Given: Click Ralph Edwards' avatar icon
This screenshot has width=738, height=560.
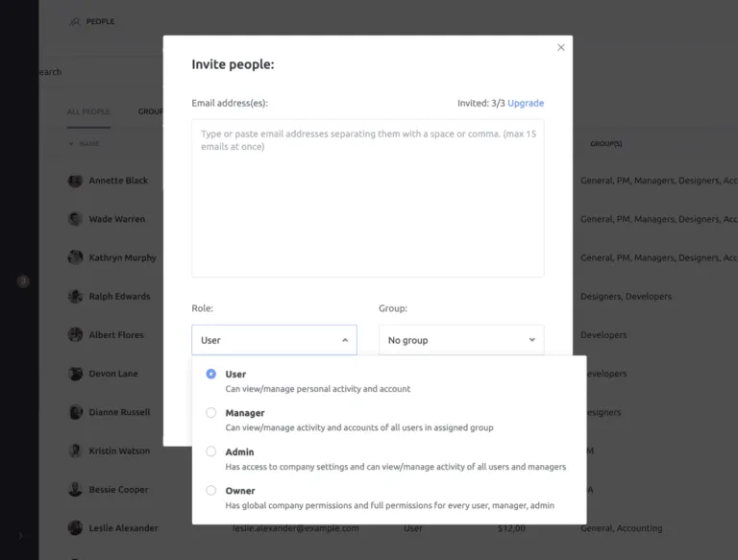Looking at the screenshot, I should tap(75, 296).
